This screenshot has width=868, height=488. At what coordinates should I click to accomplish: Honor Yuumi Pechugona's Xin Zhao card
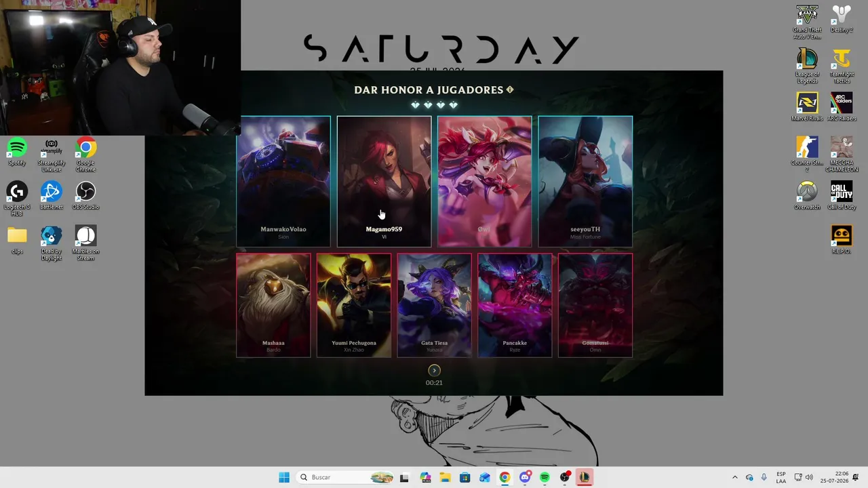tap(354, 305)
